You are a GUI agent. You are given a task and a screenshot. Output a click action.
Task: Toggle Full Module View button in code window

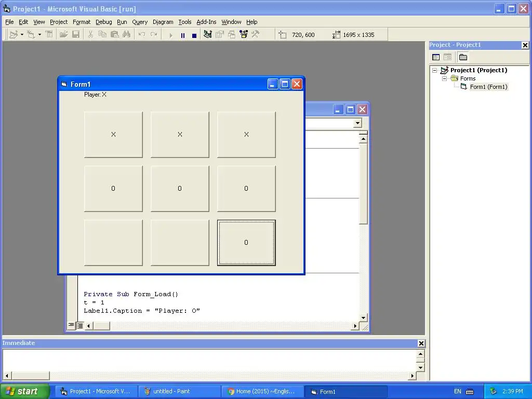tap(79, 325)
